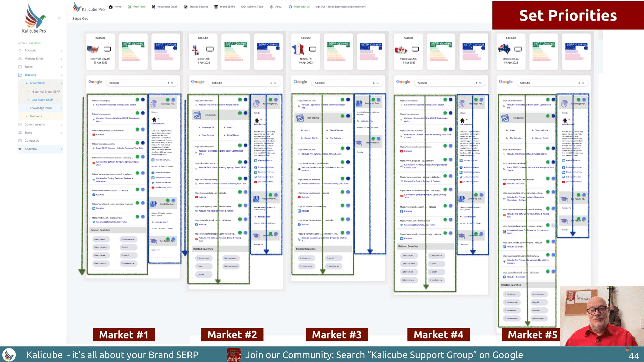Open SERP Quality chart for Melbourne
Image resolution: width=644 pixels, height=362 pixels.
(x=543, y=51)
